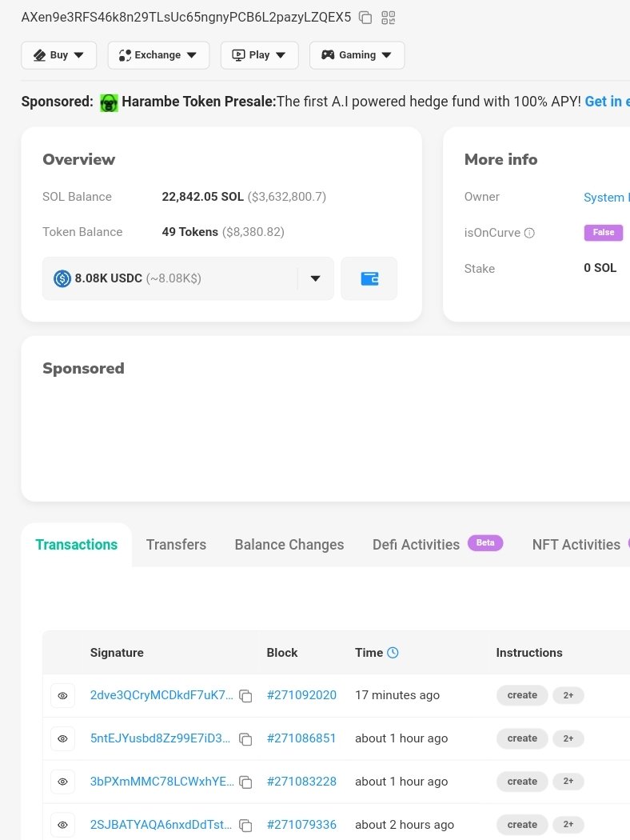Follow the 'Get in' sponsored link

click(x=607, y=102)
